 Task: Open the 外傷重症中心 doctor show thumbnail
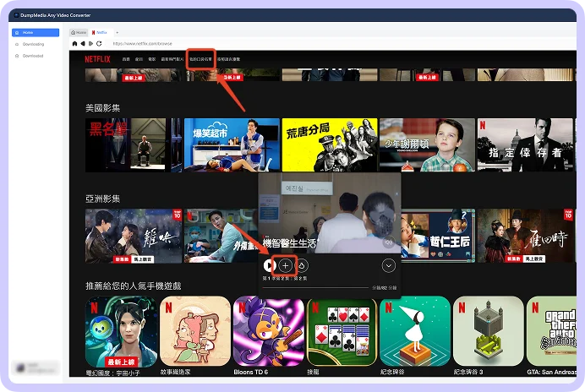coord(221,236)
